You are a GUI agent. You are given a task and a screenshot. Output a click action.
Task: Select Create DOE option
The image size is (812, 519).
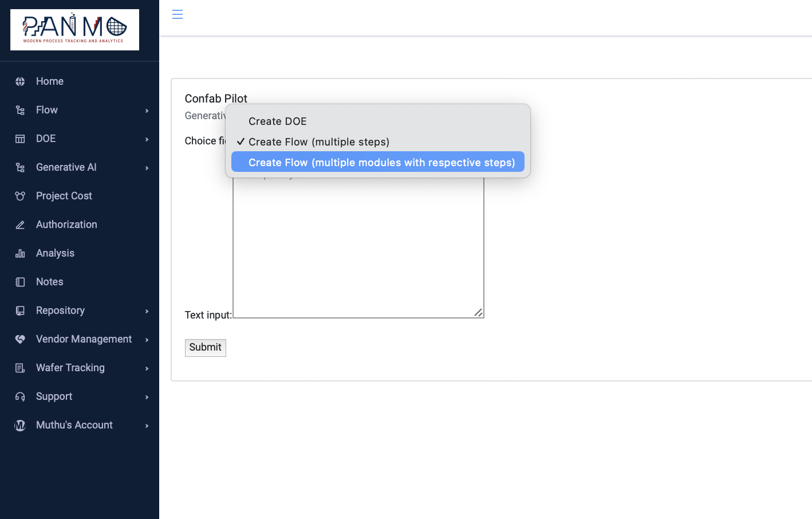[378, 121]
